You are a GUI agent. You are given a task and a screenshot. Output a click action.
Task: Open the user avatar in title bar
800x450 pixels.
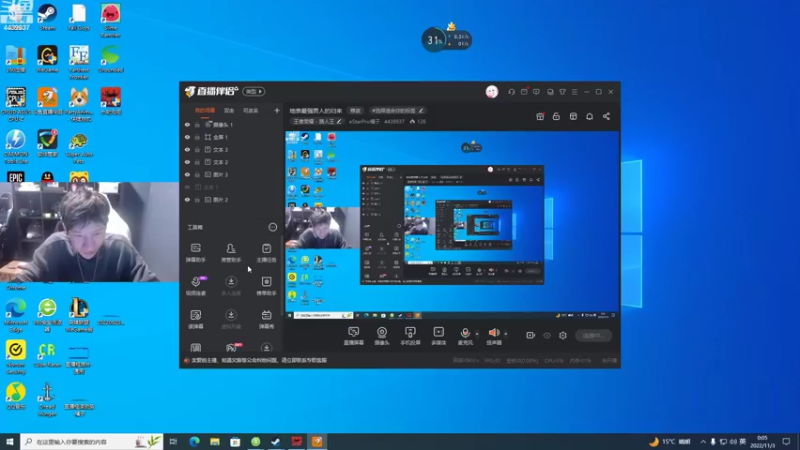pyautogui.click(x=491, y=91)
